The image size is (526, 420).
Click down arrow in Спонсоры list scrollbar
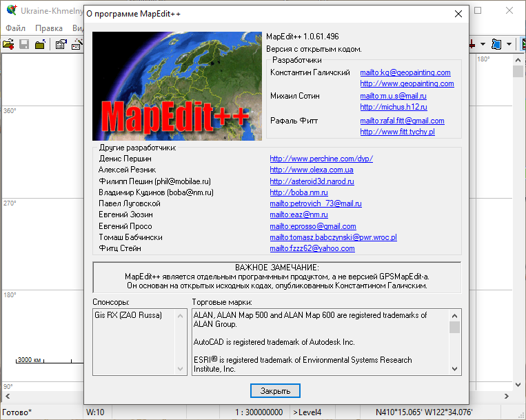[180, 369]
